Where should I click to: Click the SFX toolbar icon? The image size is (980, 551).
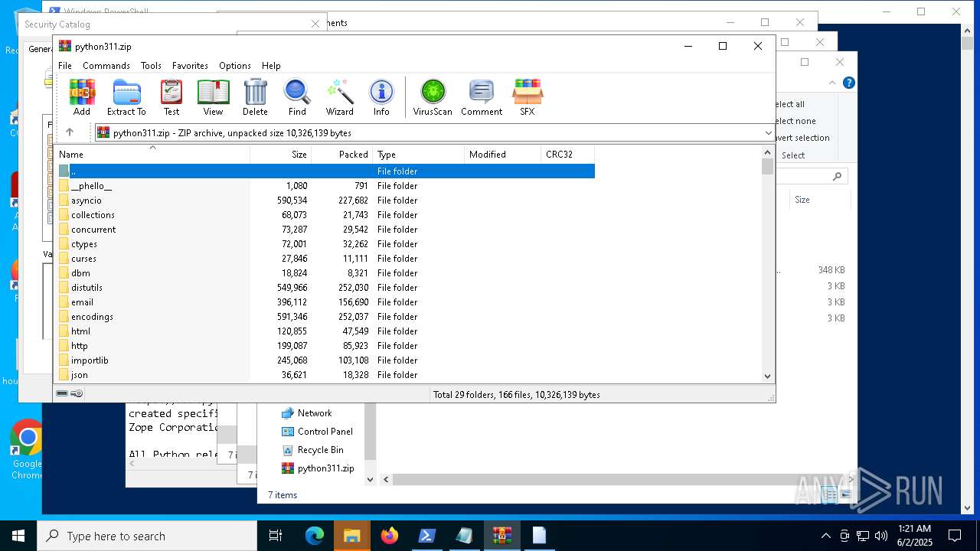click(x=527, y=97)
